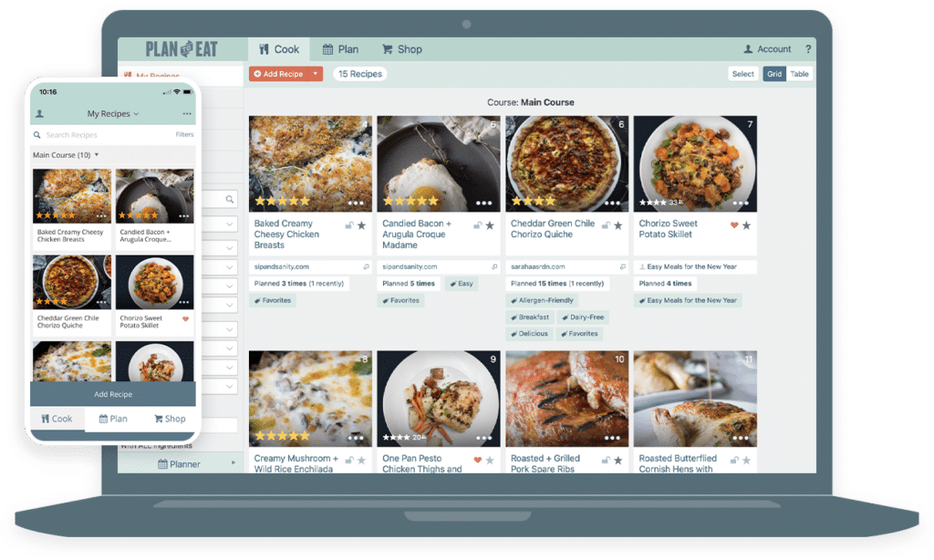Click the search magnifier in the mobile Search Recipes bar
Screen dimensions: 934x560
point(37,135)
